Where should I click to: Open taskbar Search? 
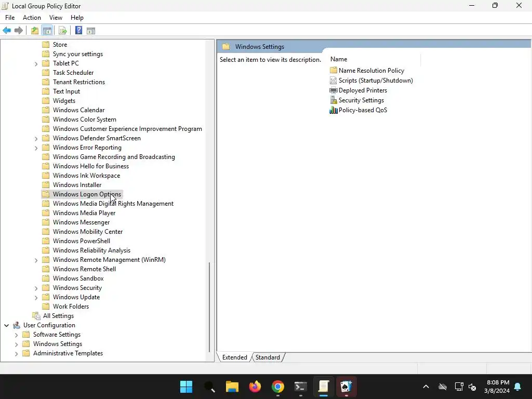(x=209, y=387)
